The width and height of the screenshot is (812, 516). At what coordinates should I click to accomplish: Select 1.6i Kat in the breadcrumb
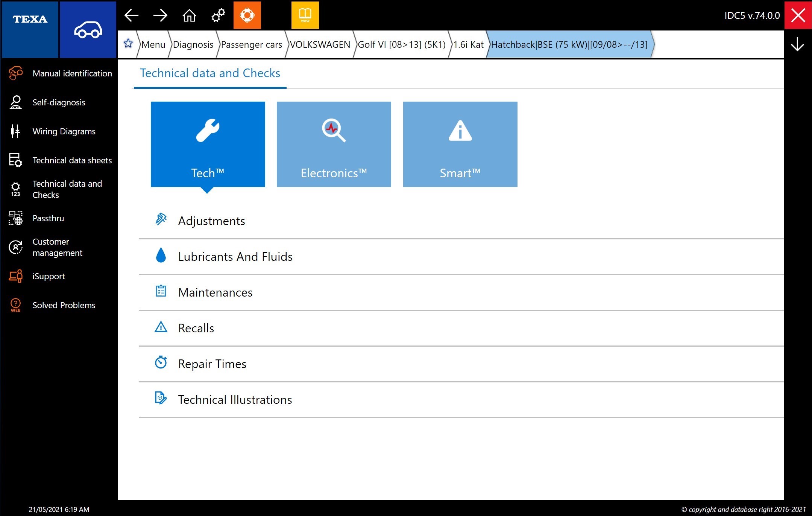coord(468,44)
